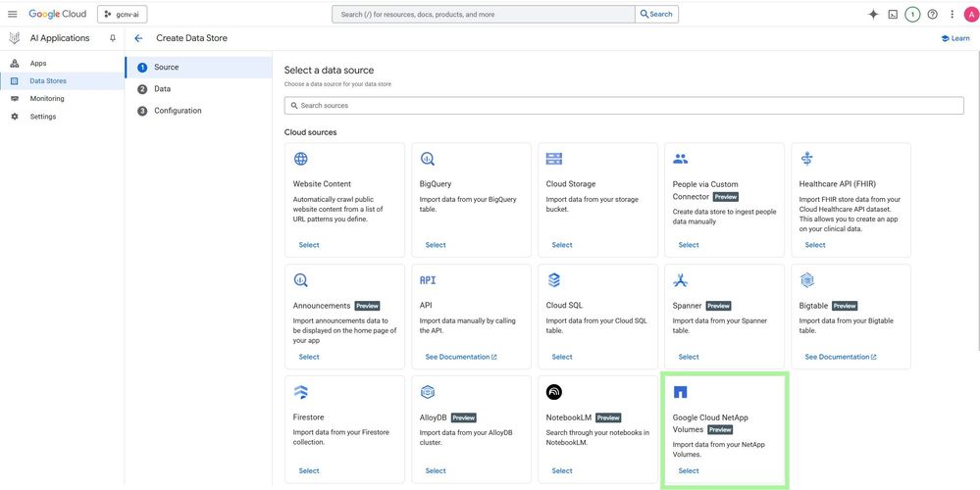Open Settings in the sidebar
Screen dimensions: 980x490
(43, 117)
